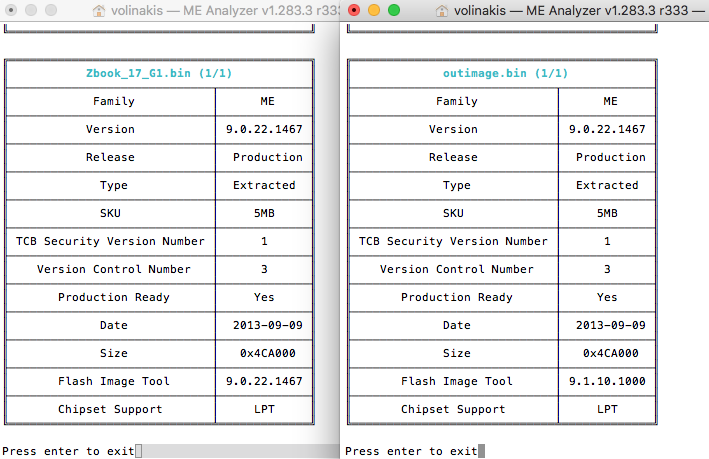
Task: Click Production Ready 'Yes' in right window
Action: pyautogui.click(x=607, y=298)
